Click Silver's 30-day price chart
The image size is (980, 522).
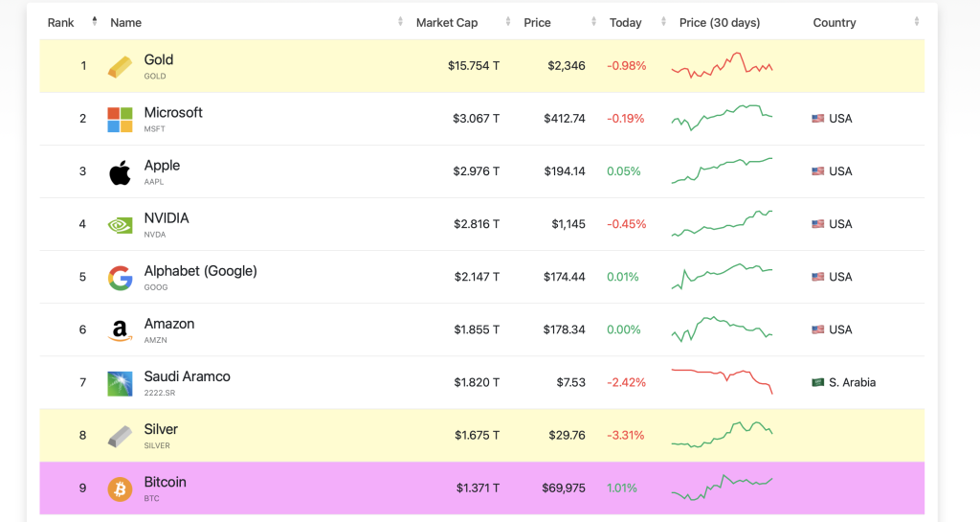pyautogui.click(x=722, y=435)
